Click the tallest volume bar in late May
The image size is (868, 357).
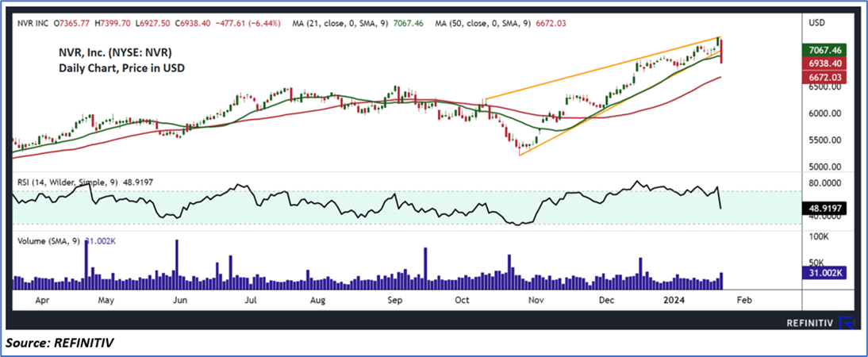click(177, 264)
